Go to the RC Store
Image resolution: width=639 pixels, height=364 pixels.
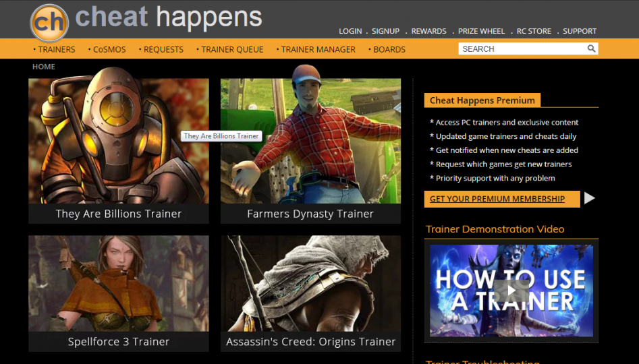(534, 31)
